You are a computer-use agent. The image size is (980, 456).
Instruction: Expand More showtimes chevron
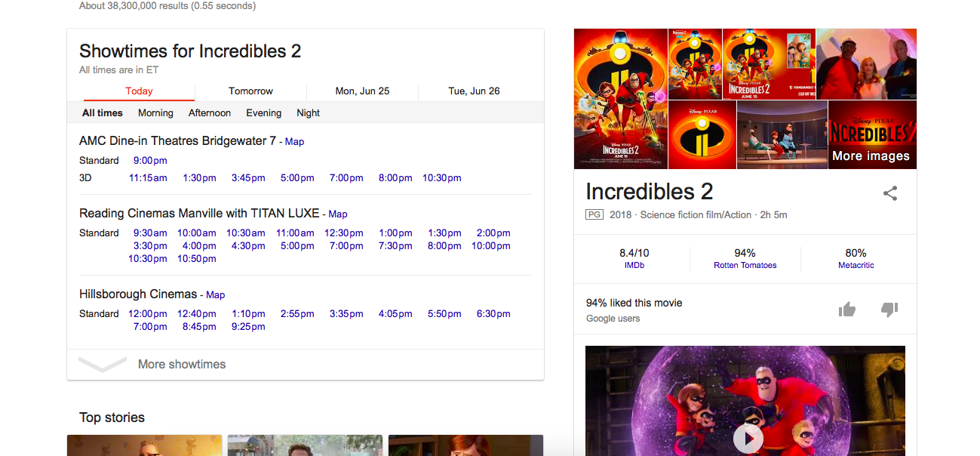click(103, 365)
